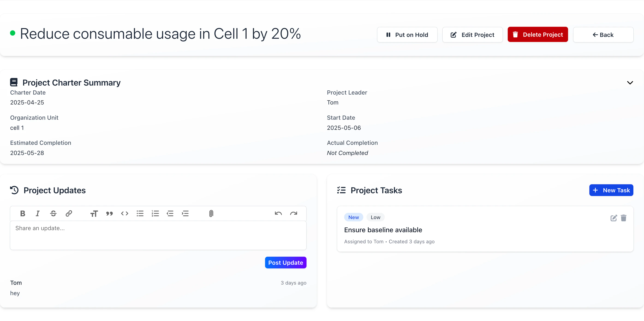Screen dimensions: 644x321
Task: Click the Put on Hold button
Action: 407,35
